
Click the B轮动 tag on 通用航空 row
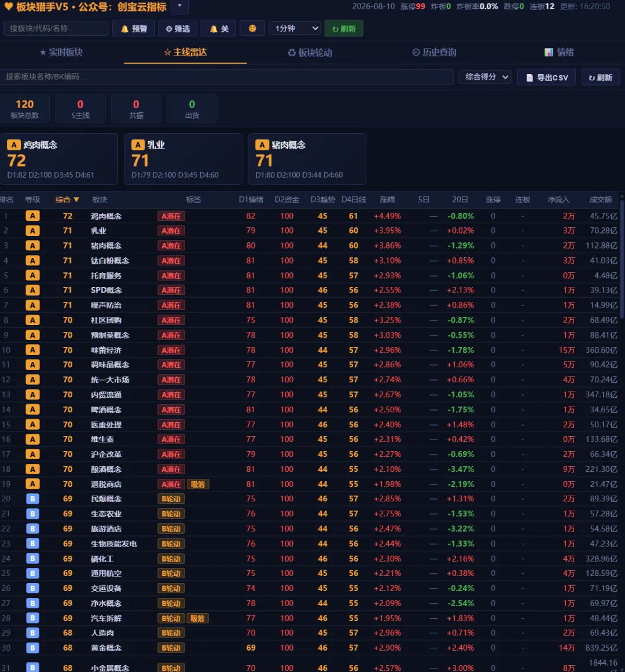[x=171, y=574]
